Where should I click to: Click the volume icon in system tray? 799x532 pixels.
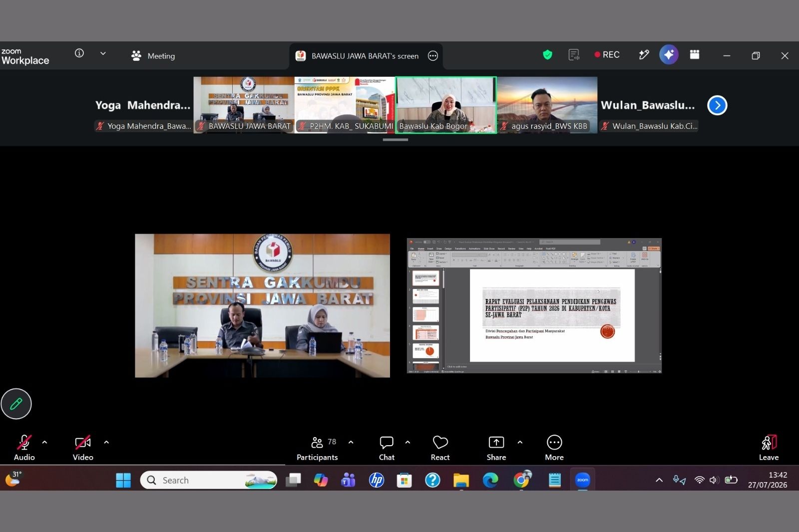[714, 480]
